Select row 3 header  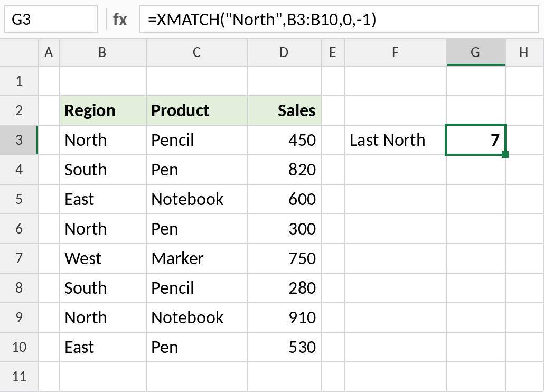[19, 140]
